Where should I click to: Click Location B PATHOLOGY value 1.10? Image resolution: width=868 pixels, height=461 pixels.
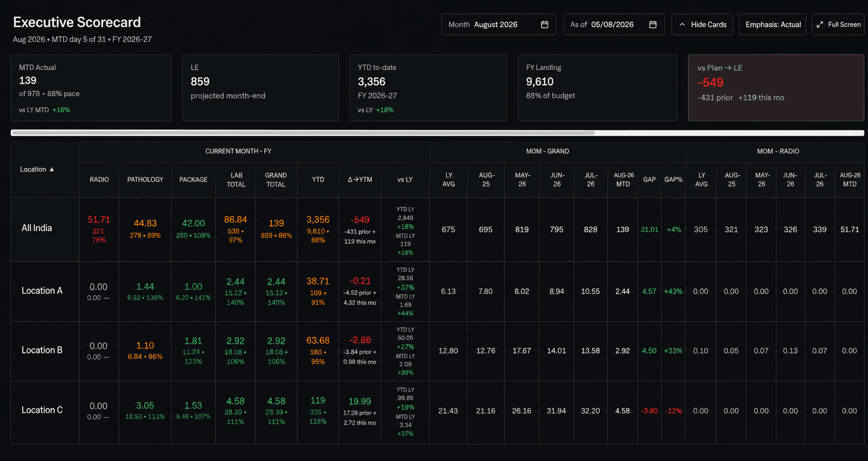pos(145,345)
